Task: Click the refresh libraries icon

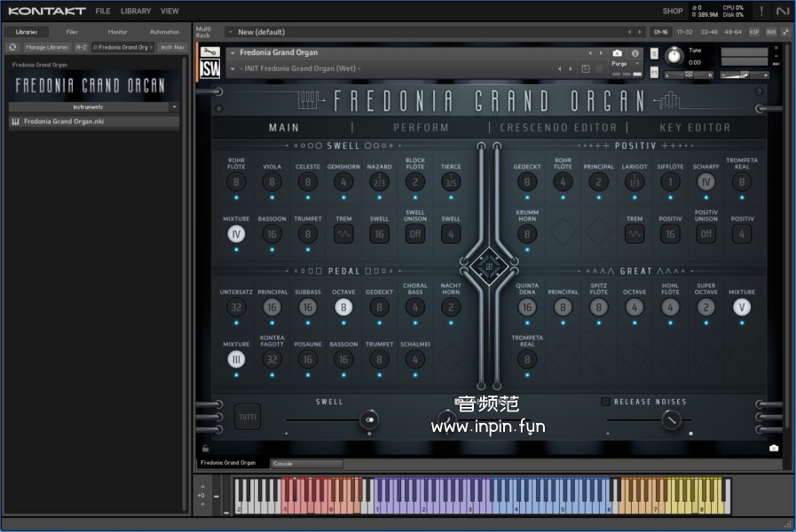Action: point(12,47)
